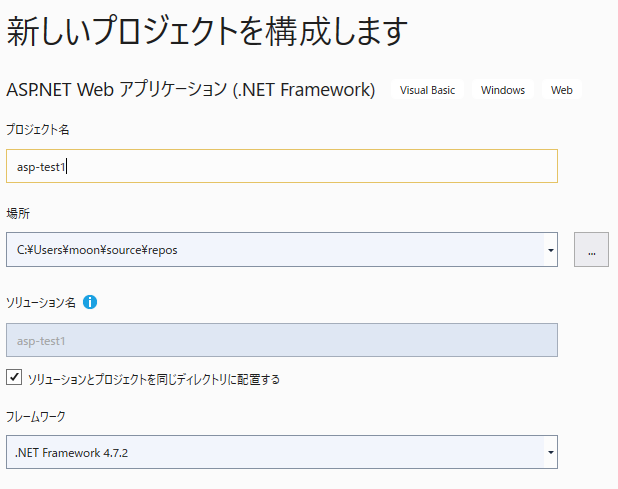Click the ソリューションとプロジェクトを同じディレクトリに配置する label
Image resolution: width=618 pixels, height=489 pixels.
coord(154,379)
